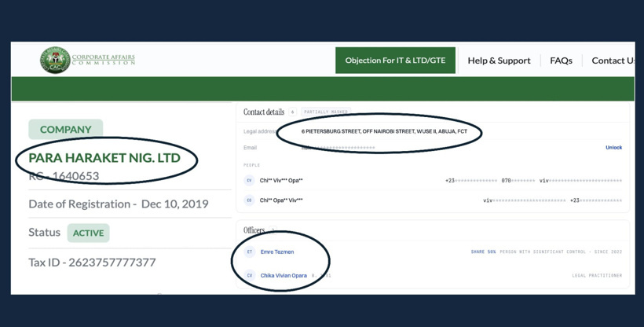Click the CO avatar icon for Chi** Opa** Viv***
Viewport: 644px width, 327px height.
[x=249, y=200]
